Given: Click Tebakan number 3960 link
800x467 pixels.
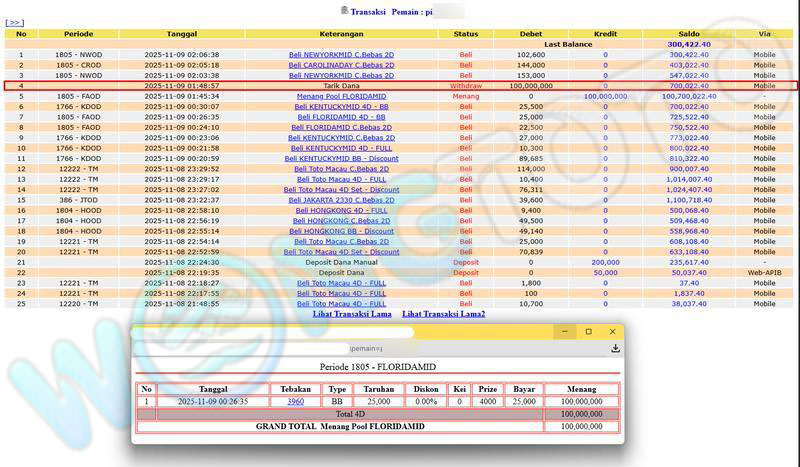Looking at the screenshot, I should 295,401.
